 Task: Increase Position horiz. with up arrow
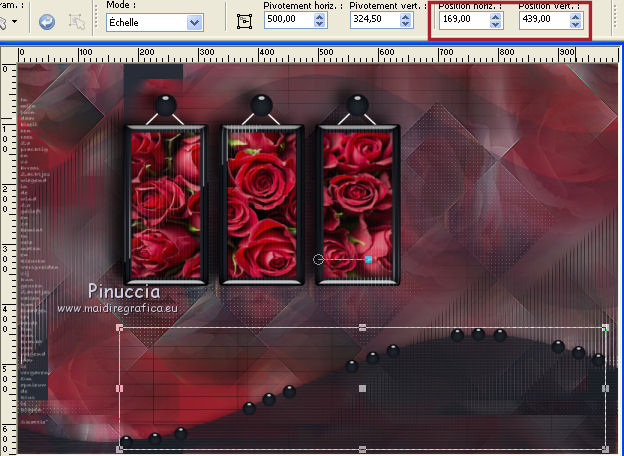(495, 17)
